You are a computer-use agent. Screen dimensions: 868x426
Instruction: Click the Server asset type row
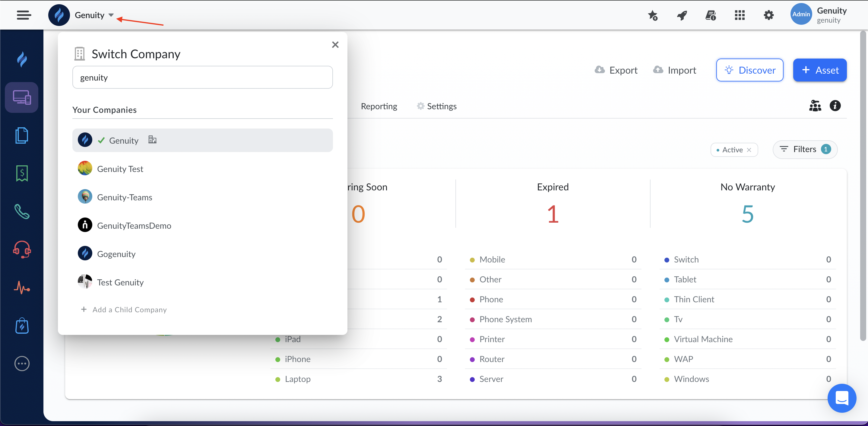click(x=553, y=379)
